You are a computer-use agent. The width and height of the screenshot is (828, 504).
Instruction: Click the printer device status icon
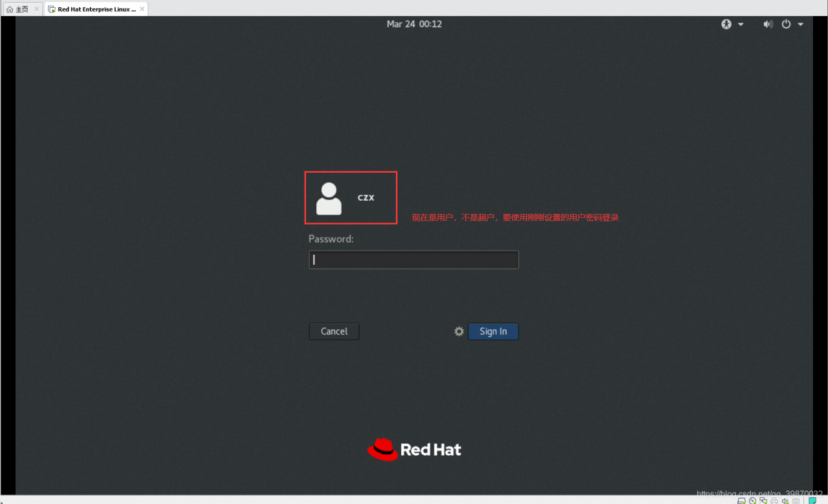click(x=774, y=500)
